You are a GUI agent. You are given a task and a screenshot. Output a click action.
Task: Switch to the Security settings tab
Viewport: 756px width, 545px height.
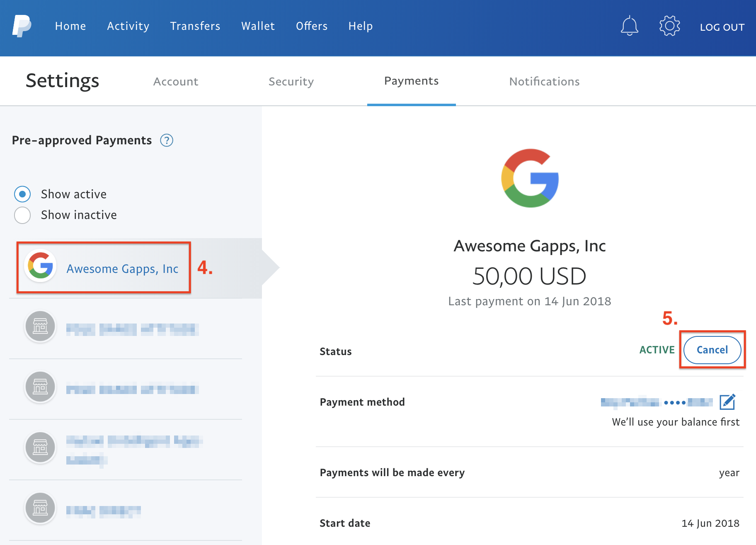click(291, 81)
